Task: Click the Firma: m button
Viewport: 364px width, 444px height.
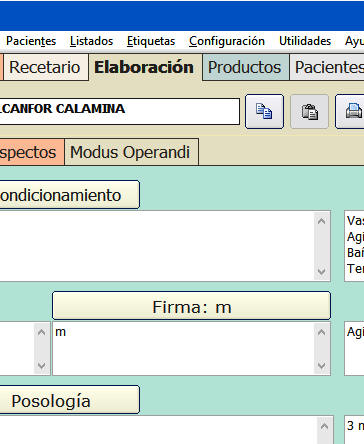Action: pos(192,306)
